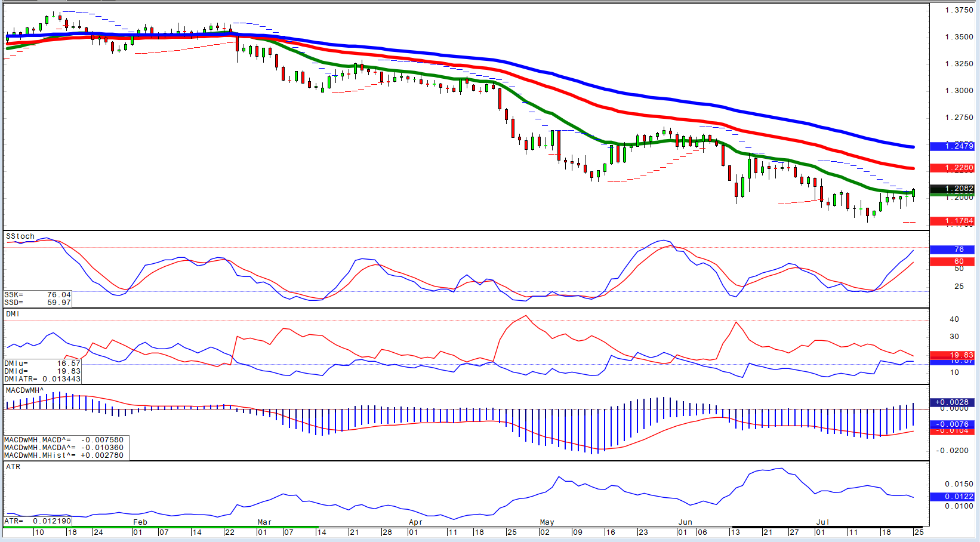Click the blue +0.0028 histogram value tag

coord(952,402)
